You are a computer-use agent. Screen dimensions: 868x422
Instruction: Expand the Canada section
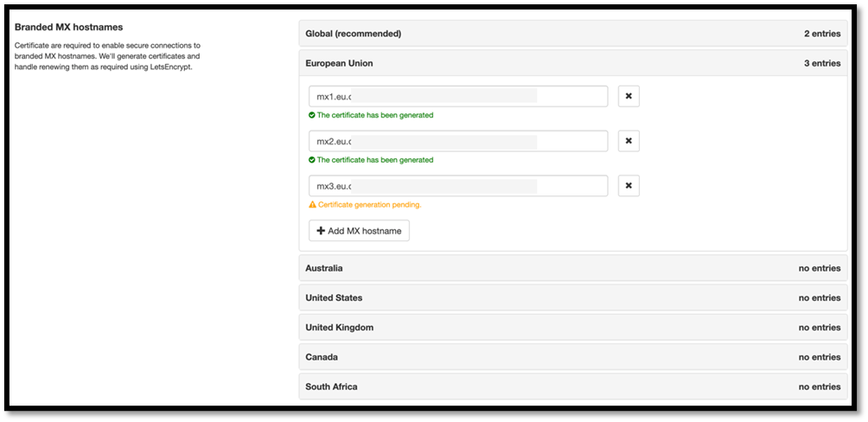[x=573, y=357]
